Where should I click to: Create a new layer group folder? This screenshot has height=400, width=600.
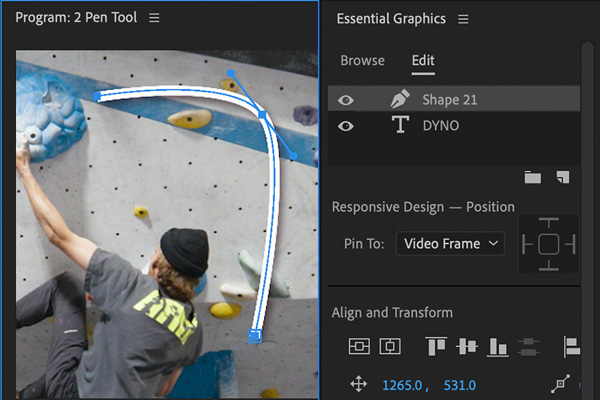point(532,177)
